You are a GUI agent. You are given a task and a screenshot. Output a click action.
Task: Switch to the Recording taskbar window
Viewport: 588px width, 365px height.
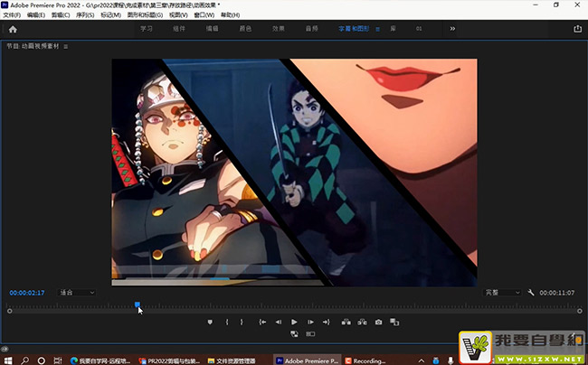pyautogui.click(x=365, y=360)
